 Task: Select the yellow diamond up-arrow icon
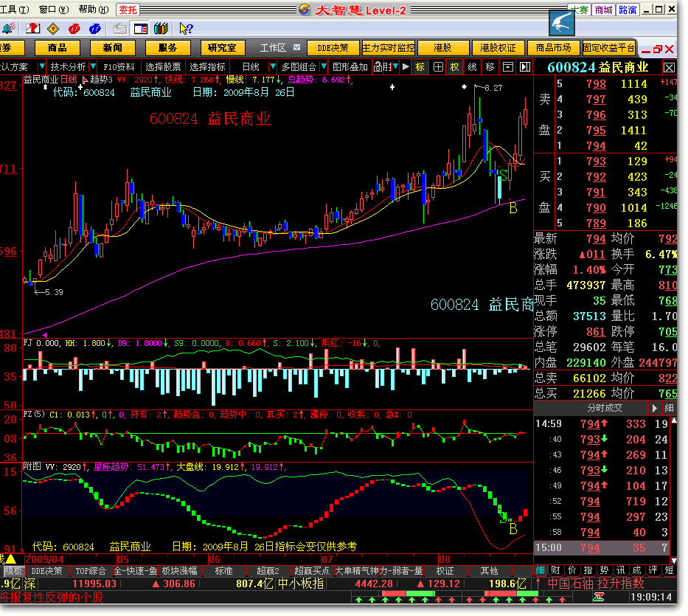point(53,29)
